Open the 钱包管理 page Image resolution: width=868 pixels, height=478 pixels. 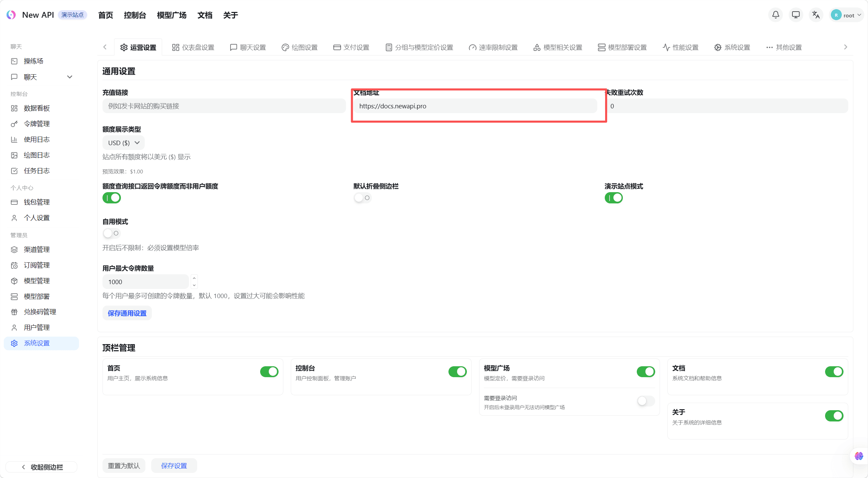(x=36, y=202)
